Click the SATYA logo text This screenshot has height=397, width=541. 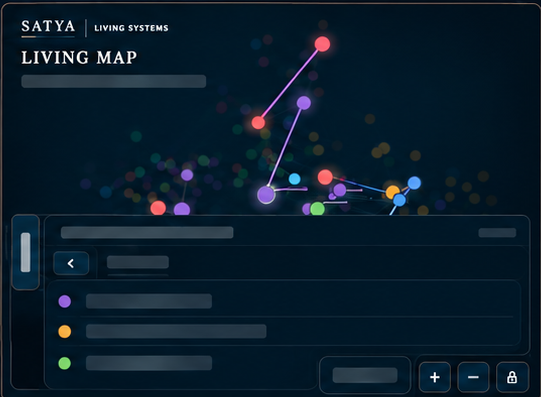coord(48,26)
